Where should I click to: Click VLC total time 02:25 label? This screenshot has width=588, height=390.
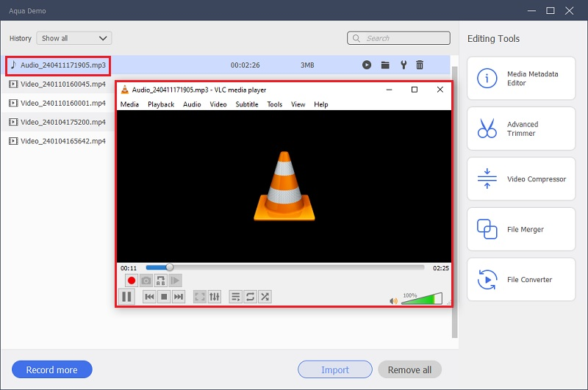tap(440, 268)
